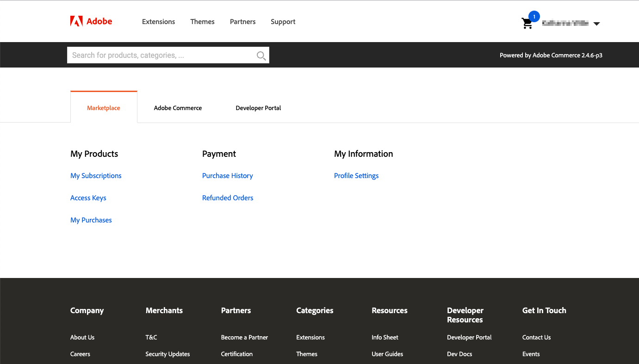The height and width of the screenshot is (364, 639).
Task: Open Events footer link
Action: click(531, 354)
